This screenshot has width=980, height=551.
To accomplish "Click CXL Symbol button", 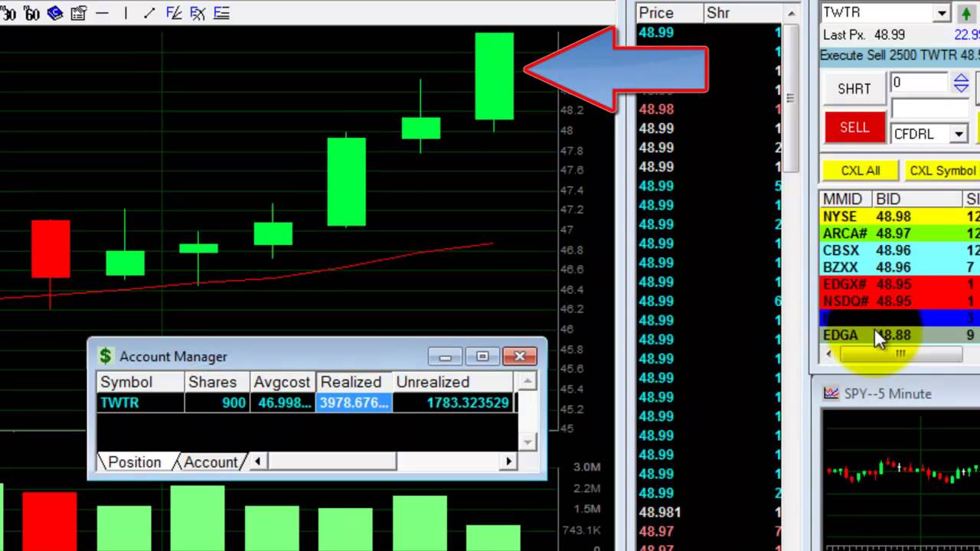I will (942, 171).
